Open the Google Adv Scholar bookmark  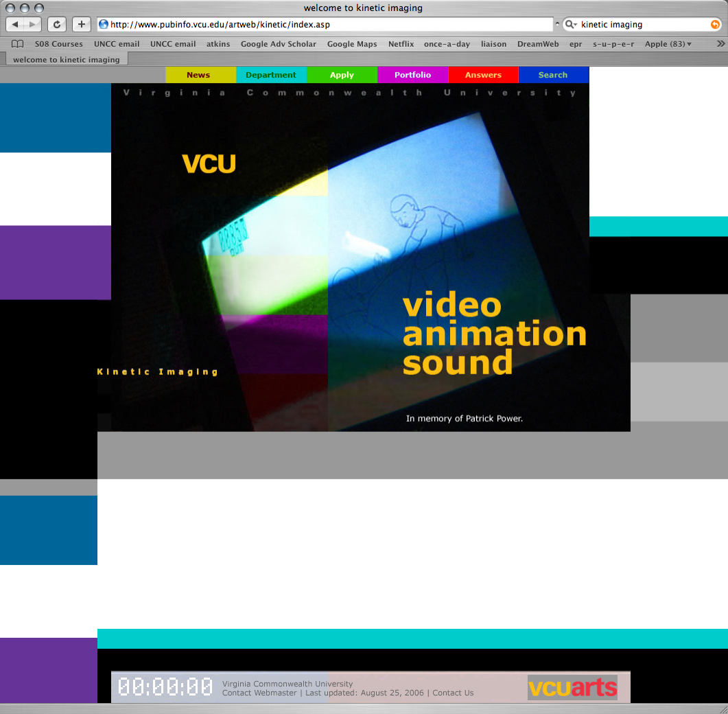[x=278, y=44]
